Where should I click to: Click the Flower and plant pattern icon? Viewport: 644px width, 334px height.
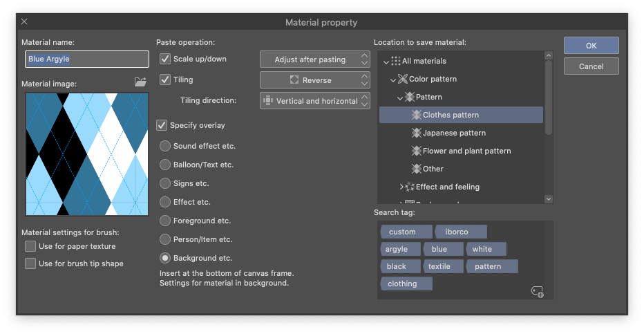[x=416, y=151]
